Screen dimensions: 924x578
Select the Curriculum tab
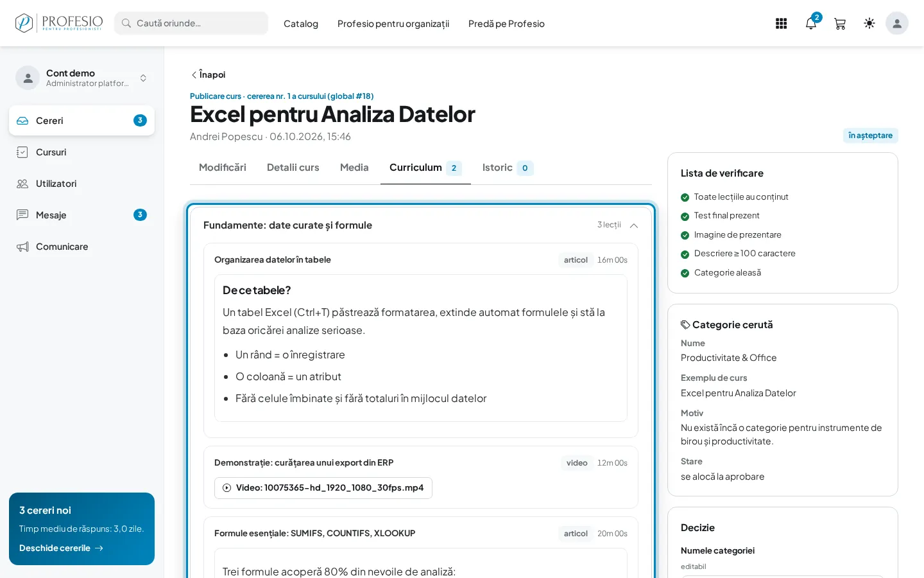425,168
